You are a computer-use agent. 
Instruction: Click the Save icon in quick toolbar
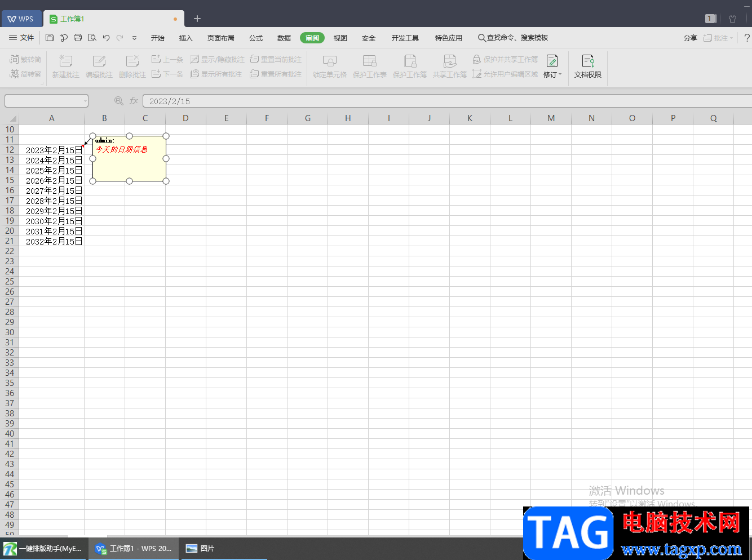point(50,38)
